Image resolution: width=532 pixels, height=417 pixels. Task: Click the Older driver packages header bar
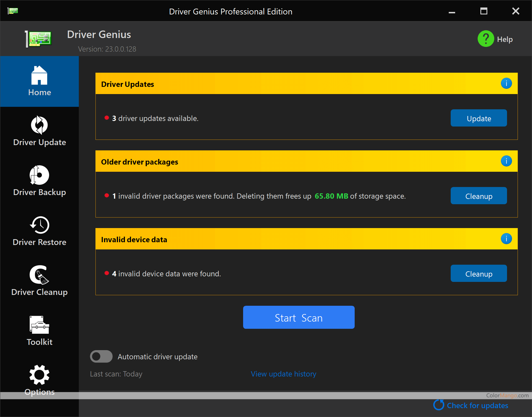pyautogui.click(x=306, y=161)
